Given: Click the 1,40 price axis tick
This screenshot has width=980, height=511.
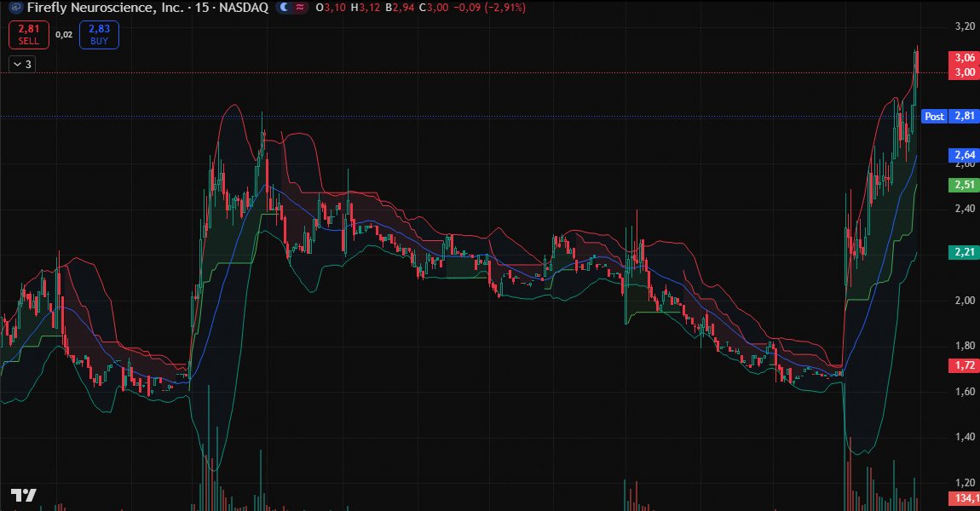Looking at the screenshot, I should (x=965, y=437).
